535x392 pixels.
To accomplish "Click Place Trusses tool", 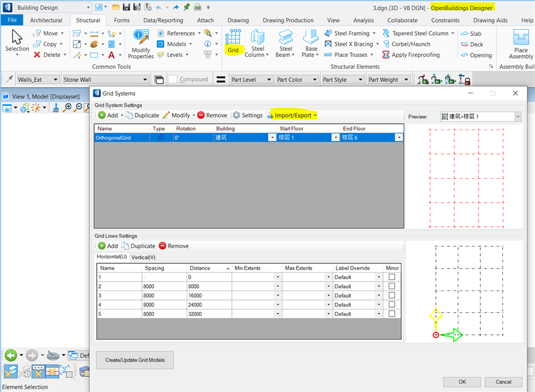I will pyautogui.click(x=348, y=55).
